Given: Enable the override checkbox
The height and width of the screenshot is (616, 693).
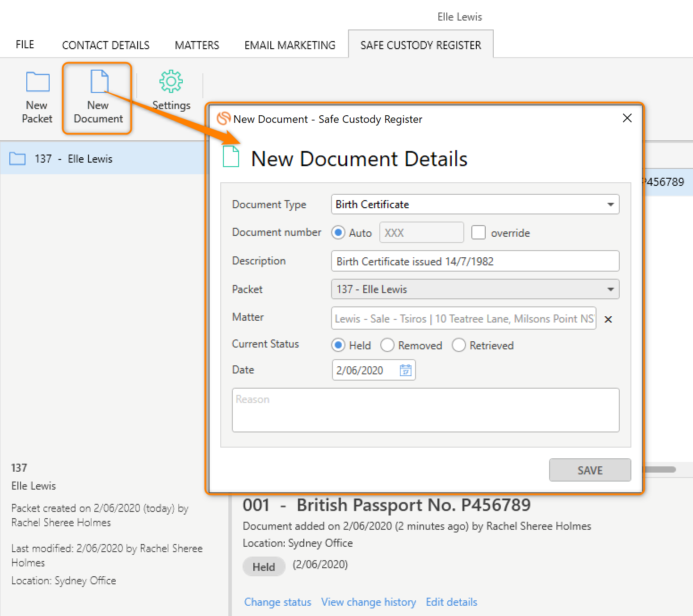Looking at the screenshot, I should [479, 232].
